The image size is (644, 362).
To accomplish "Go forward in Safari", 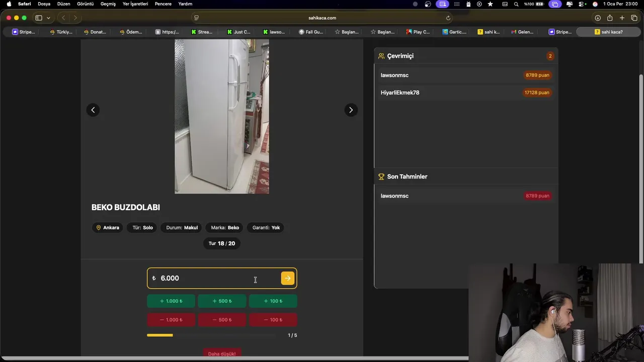I will [x=75, y=18].
